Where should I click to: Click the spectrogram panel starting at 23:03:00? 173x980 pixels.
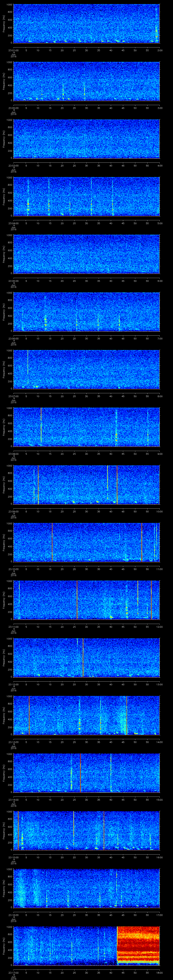click(x=86, y=139)
